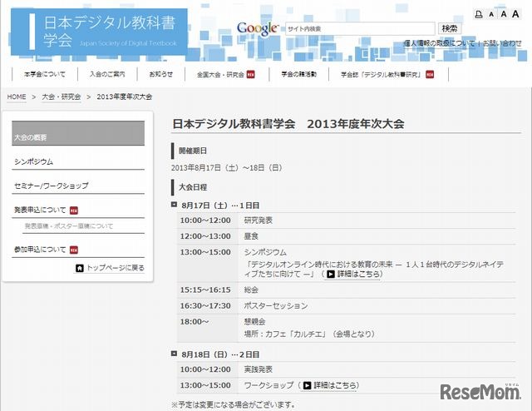Image resolution: width=532 pixels, height=411 pixels.
Task: Click the arrow icon in ワークショップ 詳細はこちら
Action: pyautogui.click(x=307, y=385)
